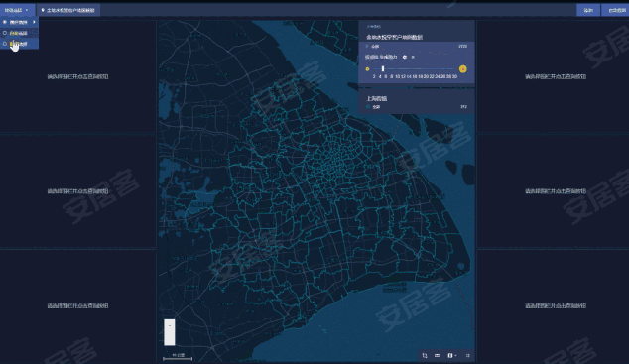Choose the first menu entry with the filled radio
Image resolution: width=629 pixels, height=364 pixels.
coord(19,22)
